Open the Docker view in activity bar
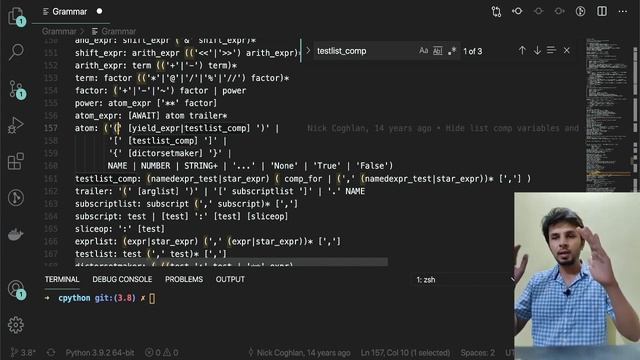The width and height of the screenshot is (640, 360). 16,234
